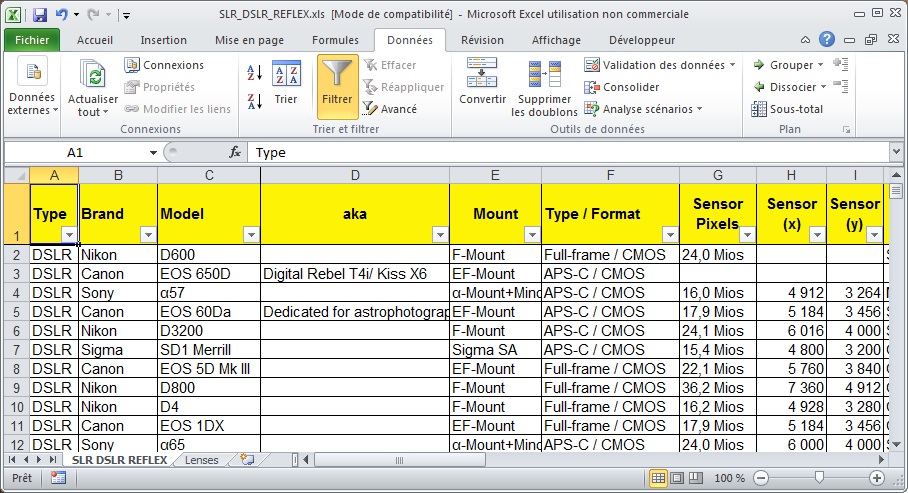Open Avancé advanced filter
Viewport: 908px width, 493px height.
pos(390,109)
